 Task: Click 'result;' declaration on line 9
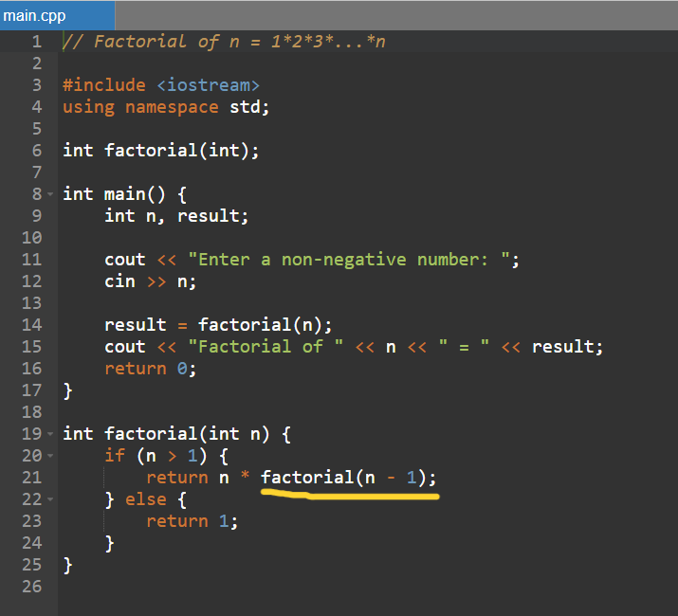click(213, 216)
